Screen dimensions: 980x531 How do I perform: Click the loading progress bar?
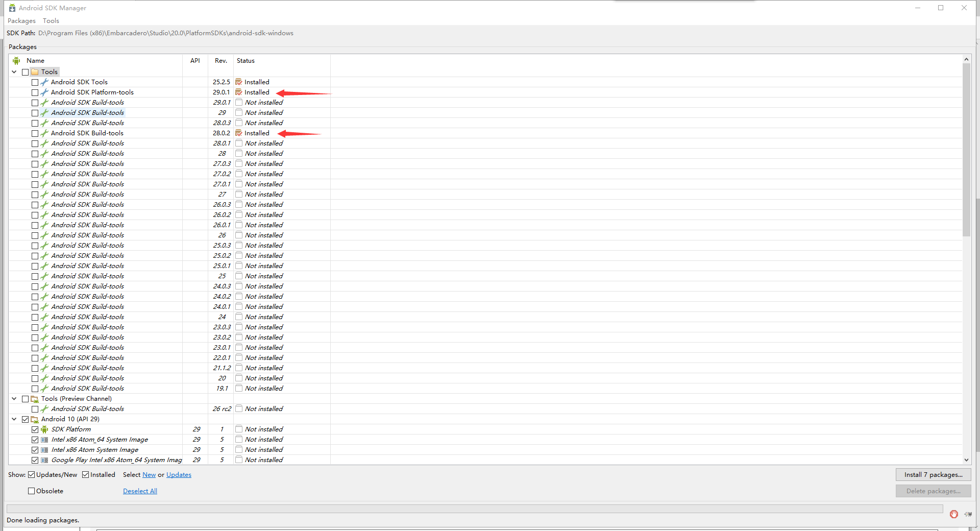click(x=475, y=509)
